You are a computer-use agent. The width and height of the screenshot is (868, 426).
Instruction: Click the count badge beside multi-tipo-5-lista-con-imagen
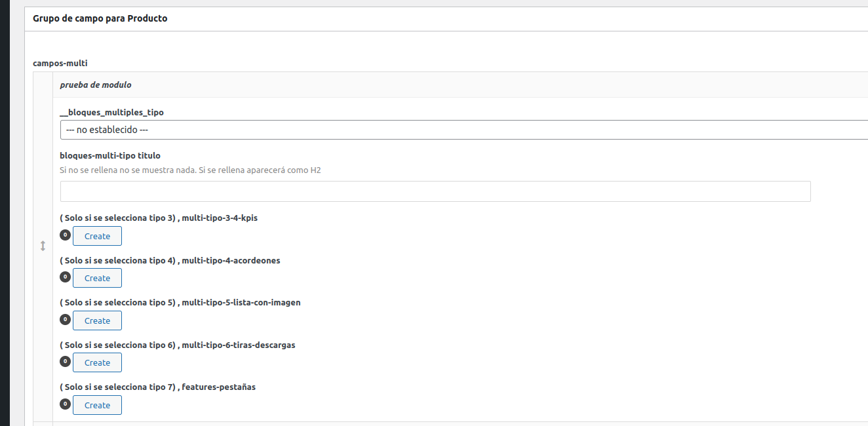(65, 319)
